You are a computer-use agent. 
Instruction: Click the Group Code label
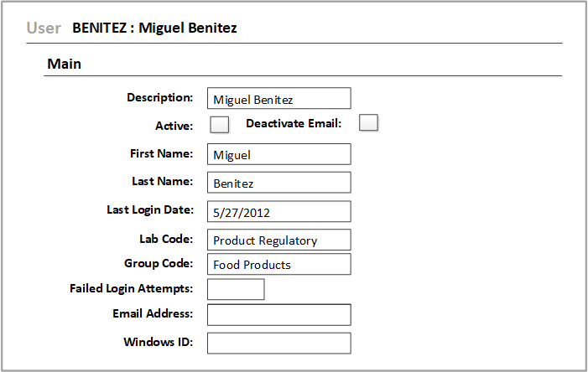coord(159,263)
